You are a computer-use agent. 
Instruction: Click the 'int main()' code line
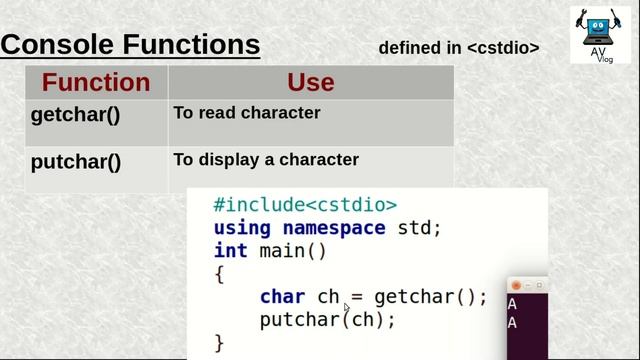pos(270,251)
